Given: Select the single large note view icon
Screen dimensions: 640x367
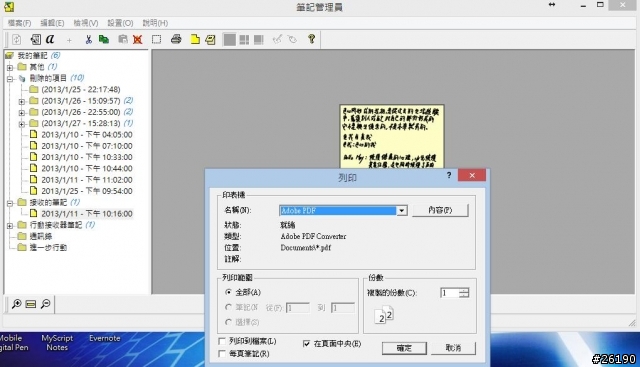Looking at the screenshot, I should tap(229, 40).
